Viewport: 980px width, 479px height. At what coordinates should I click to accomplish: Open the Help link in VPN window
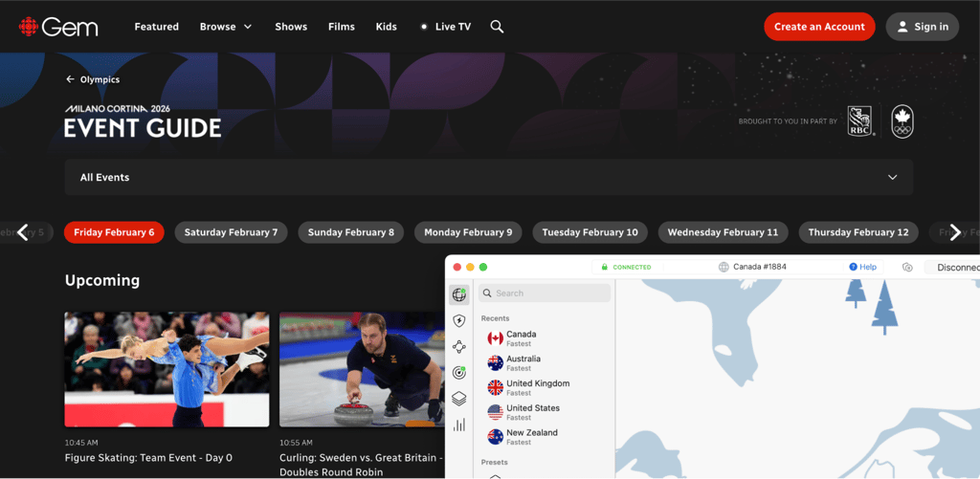click(863, 267)
